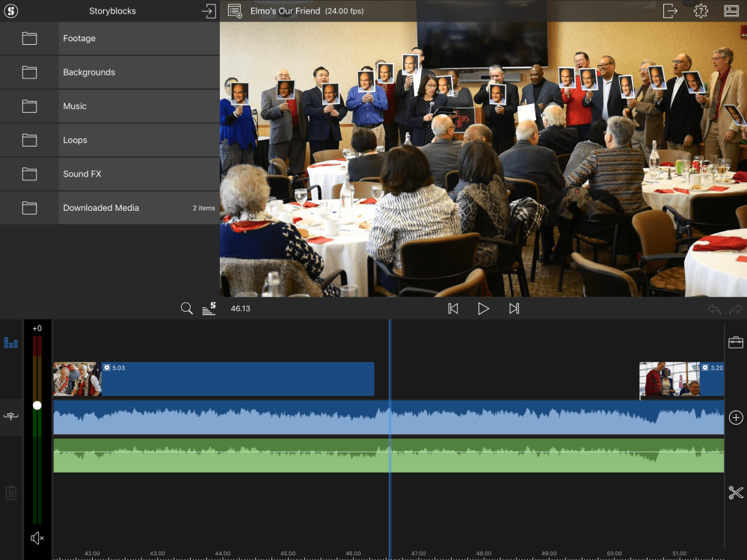Toggle the timeline snapping icon

point(10,416)
